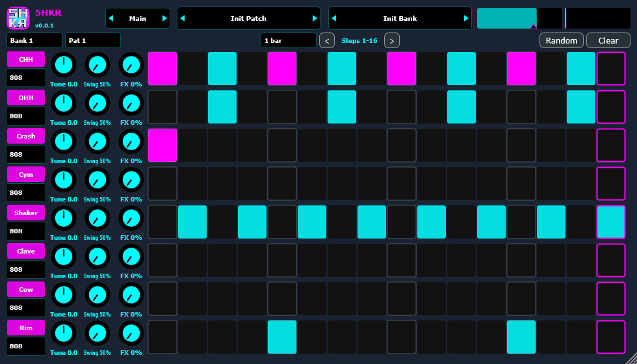Show previous steps page with < button
The width and height of the screenshot is (637, 364).
click(327, 40)
